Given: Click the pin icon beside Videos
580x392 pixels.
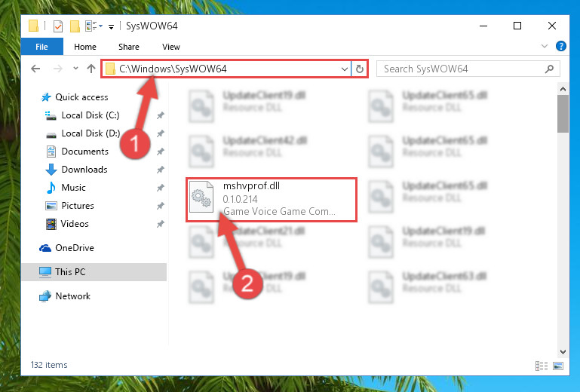Looking at the screenshot, I should click(x=160, y=224).
